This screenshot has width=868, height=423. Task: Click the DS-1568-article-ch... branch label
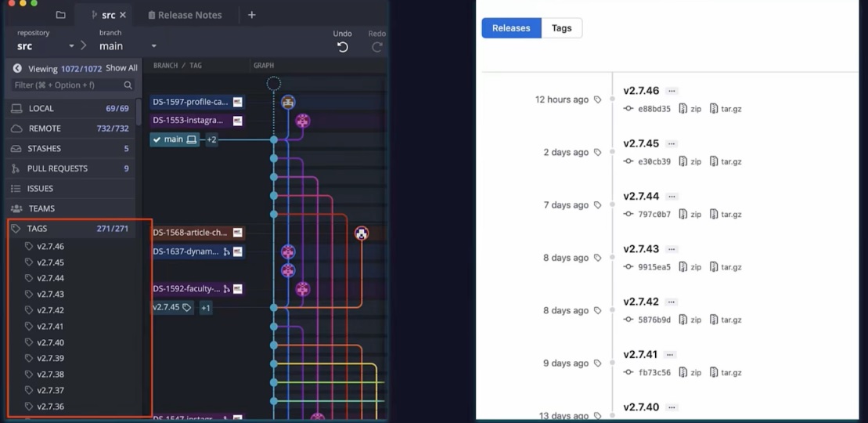click(197, 233)
